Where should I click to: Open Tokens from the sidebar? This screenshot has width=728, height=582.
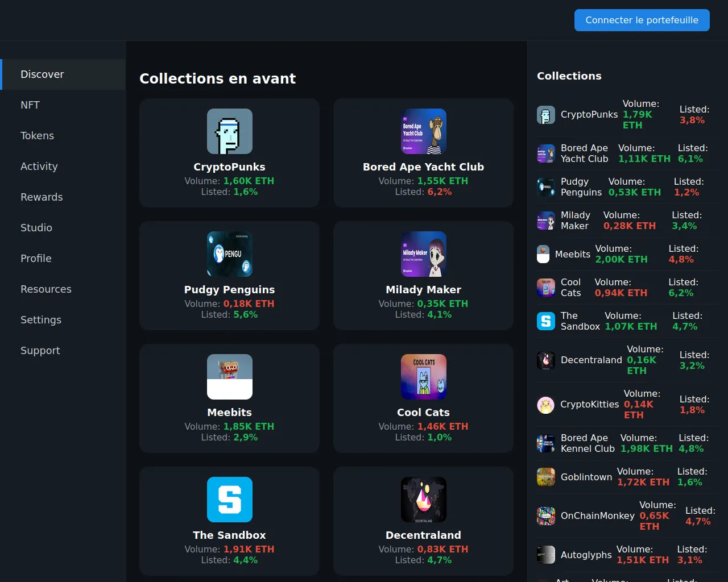click(63, 136)
